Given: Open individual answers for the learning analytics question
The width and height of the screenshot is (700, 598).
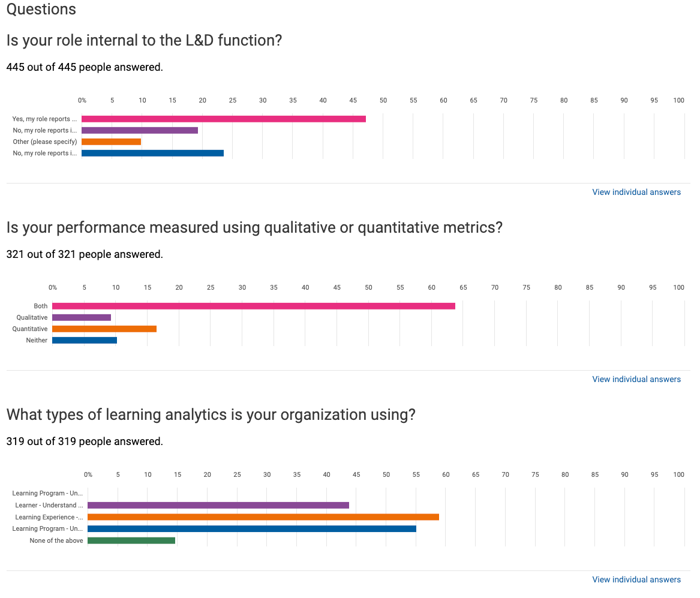Looking at the screenshot, I should 636,579.
